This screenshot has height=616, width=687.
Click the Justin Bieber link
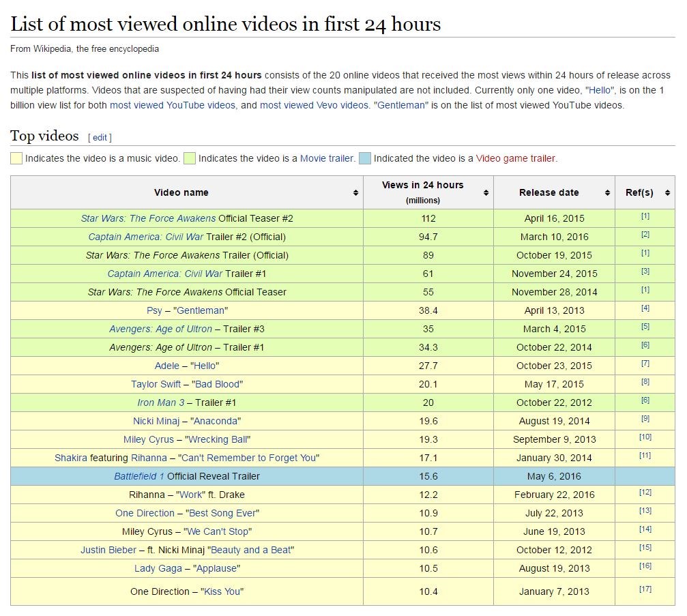[108, 549]
